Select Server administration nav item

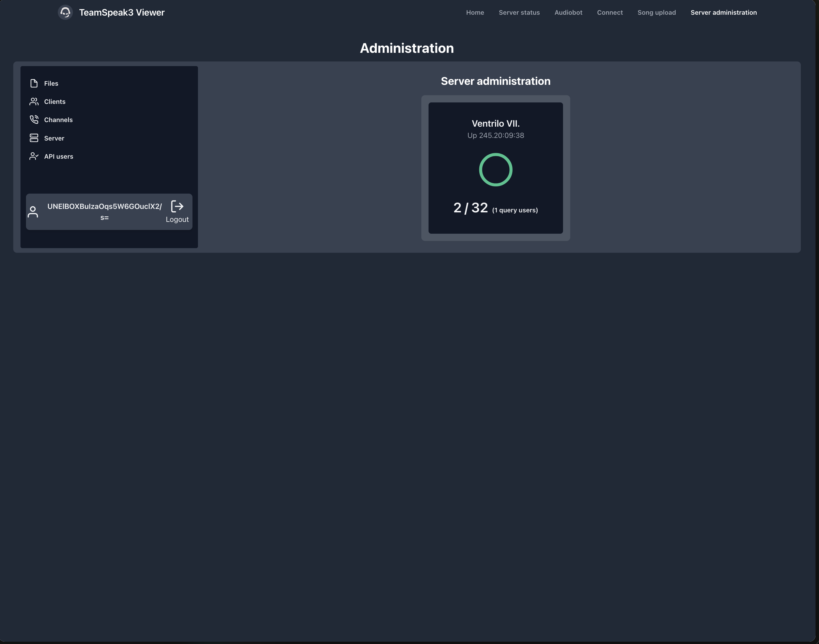[723, 12]
